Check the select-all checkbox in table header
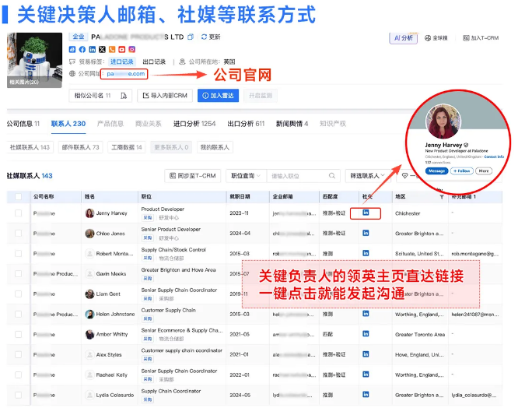532x408 pixels. coord(18,197)
